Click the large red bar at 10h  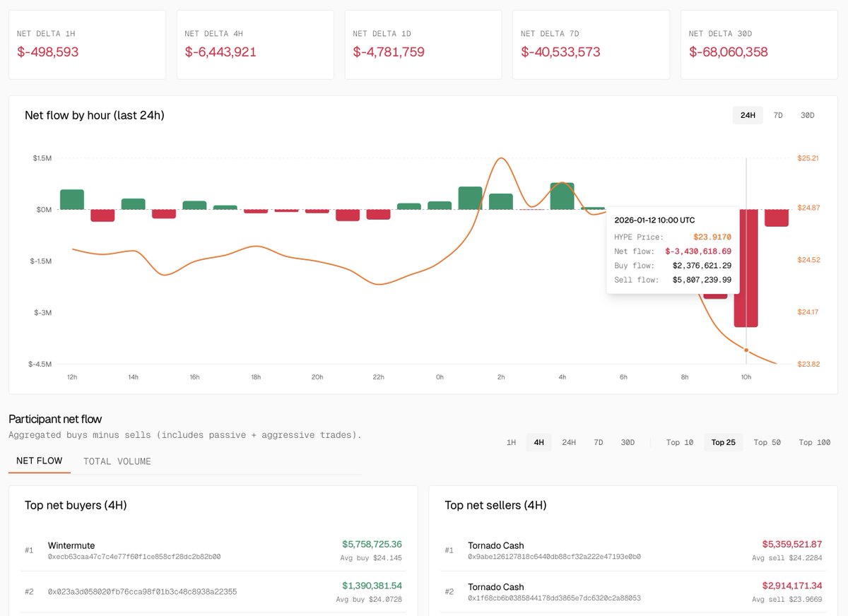tap(746, 268)
